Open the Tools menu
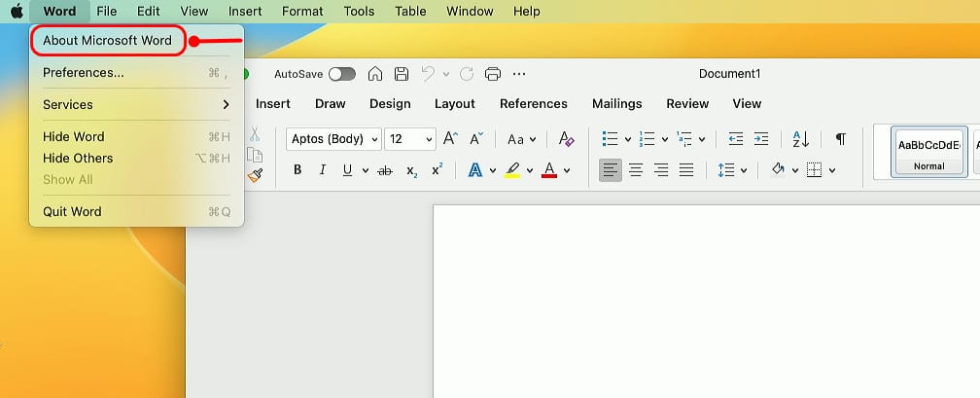 [360, 12]
